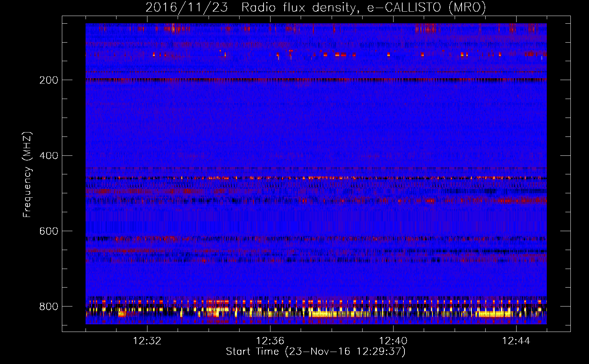Click the 200 frequency tick label
This screenshot has height=364, width=589.
pos(49,80)
